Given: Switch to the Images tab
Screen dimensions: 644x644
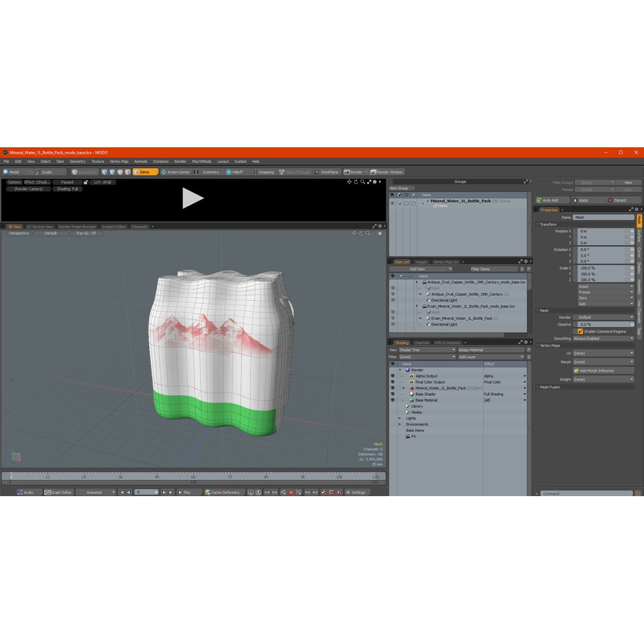Looking at the screenshot, I should click(x=421, y=262).
